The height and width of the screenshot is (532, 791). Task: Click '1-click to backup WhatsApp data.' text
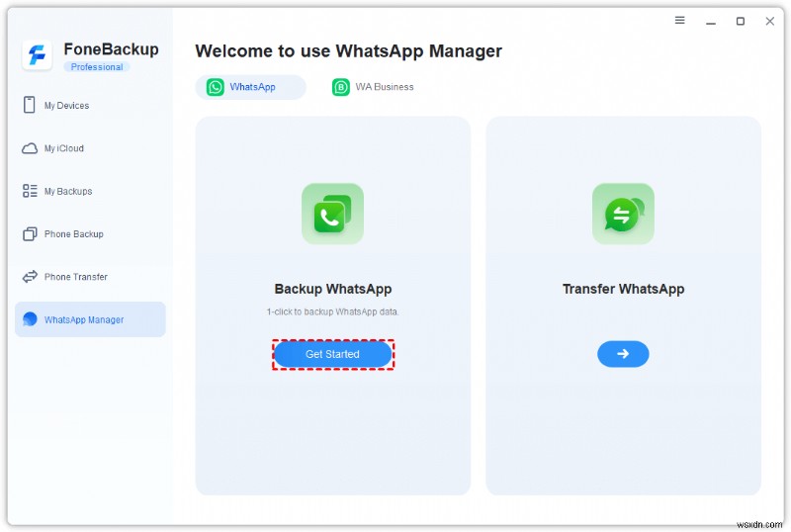[x=332, y=311]
